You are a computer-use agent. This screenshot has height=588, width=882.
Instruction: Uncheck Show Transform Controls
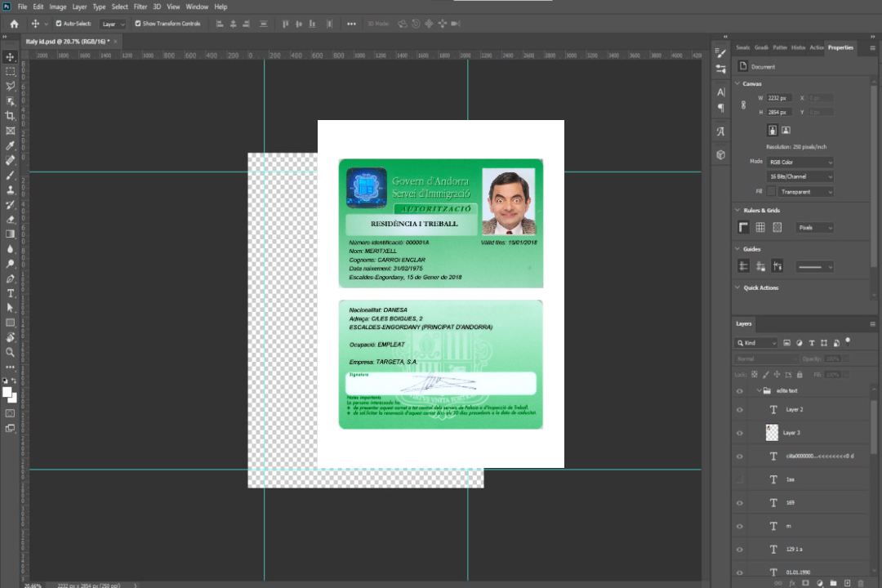[138, 24]
